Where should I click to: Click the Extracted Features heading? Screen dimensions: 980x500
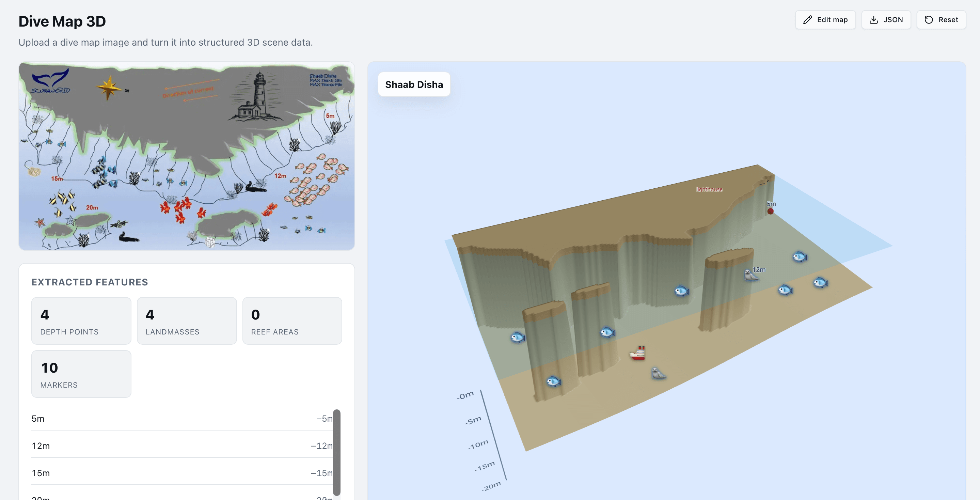point(90,282)
